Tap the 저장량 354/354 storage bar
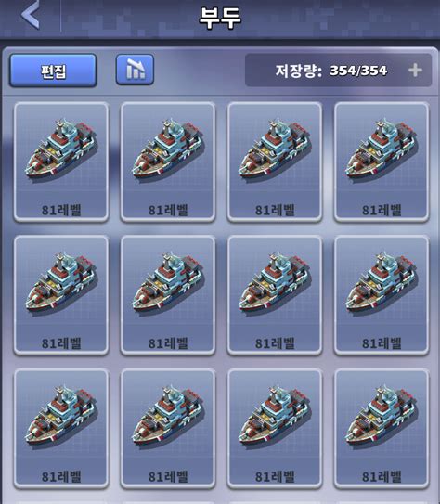This screenshot has width=440, height=504. [338, 70]
